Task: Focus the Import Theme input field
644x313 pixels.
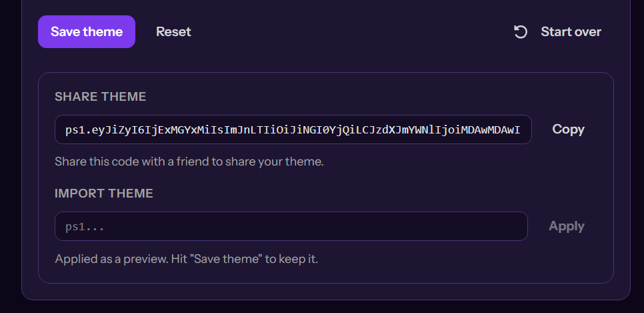Action: pyautogui.click(x=291, y=226)
